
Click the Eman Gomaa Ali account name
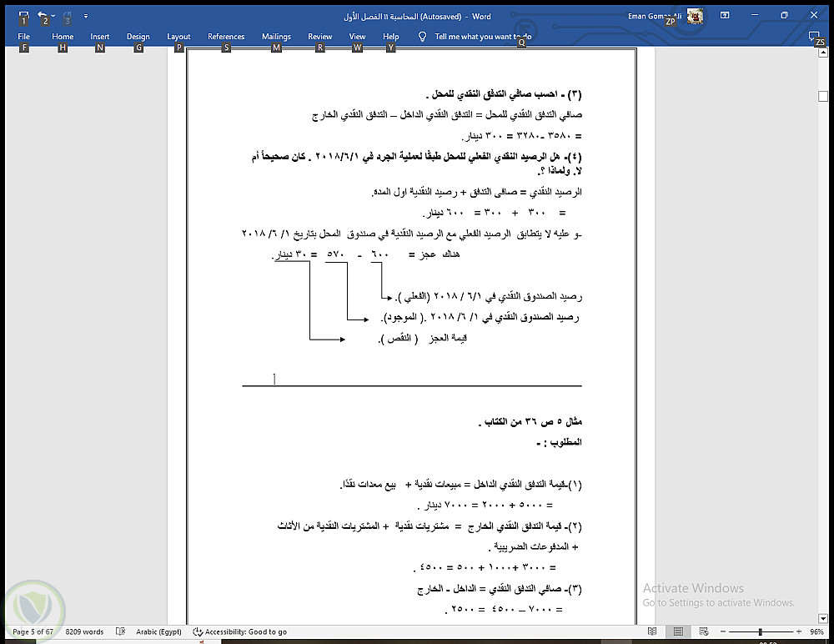[654, 16]
